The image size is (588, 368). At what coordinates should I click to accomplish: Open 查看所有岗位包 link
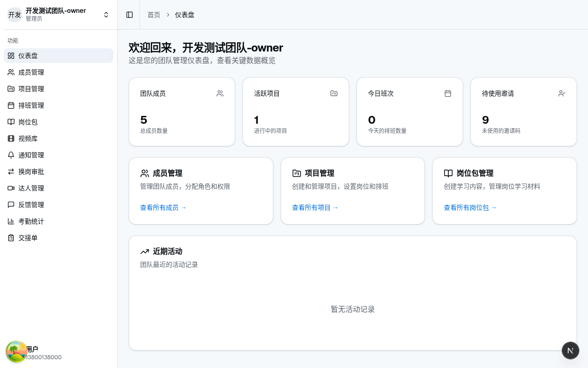[x=467, y=207]
